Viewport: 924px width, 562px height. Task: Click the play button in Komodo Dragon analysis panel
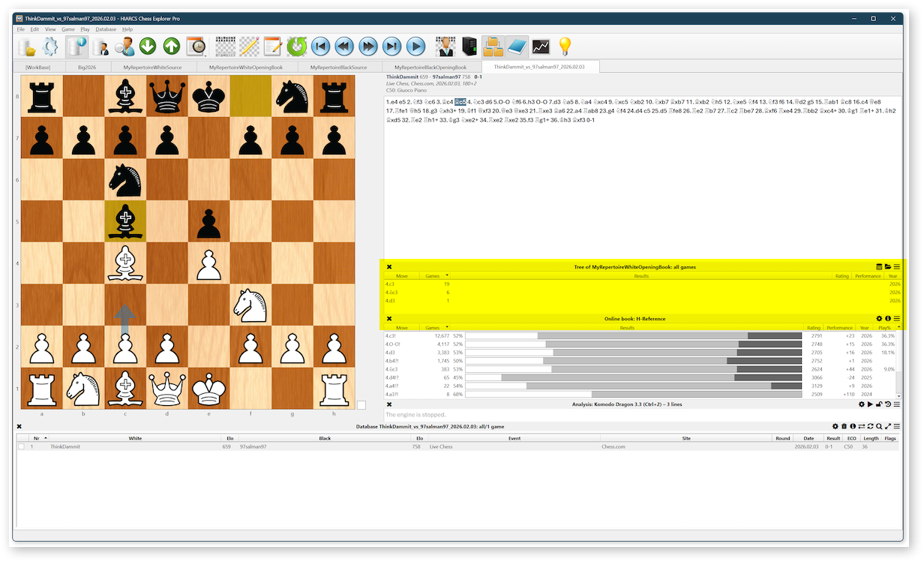pyautogui.click(x=870, y=404)
